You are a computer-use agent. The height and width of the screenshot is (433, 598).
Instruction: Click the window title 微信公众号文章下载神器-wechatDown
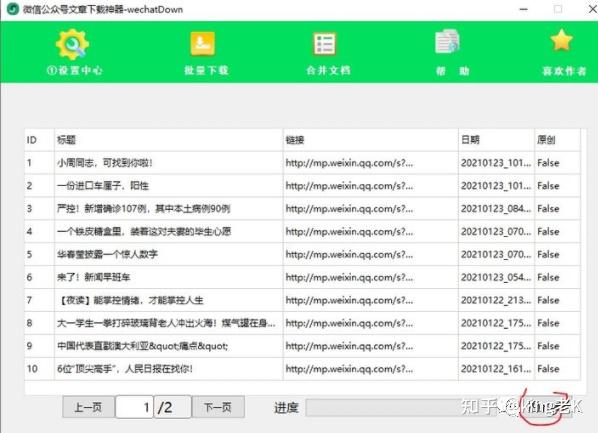coord(103,9)
